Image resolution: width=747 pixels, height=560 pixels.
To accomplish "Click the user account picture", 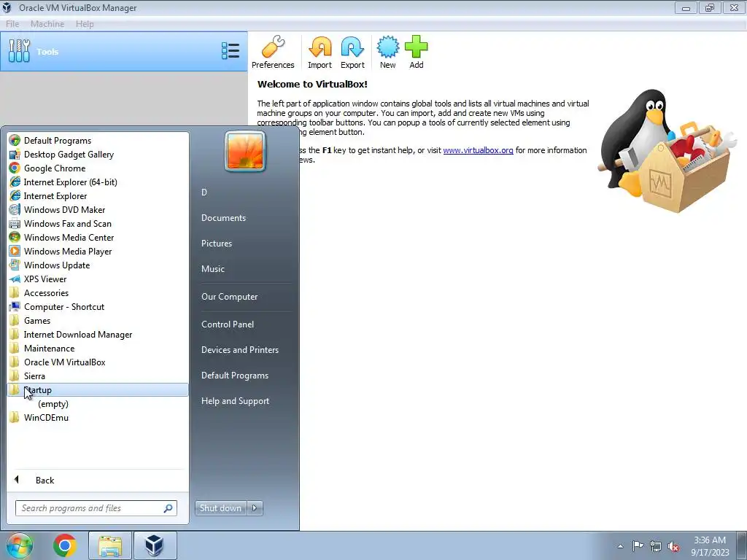I will point(245,151).
